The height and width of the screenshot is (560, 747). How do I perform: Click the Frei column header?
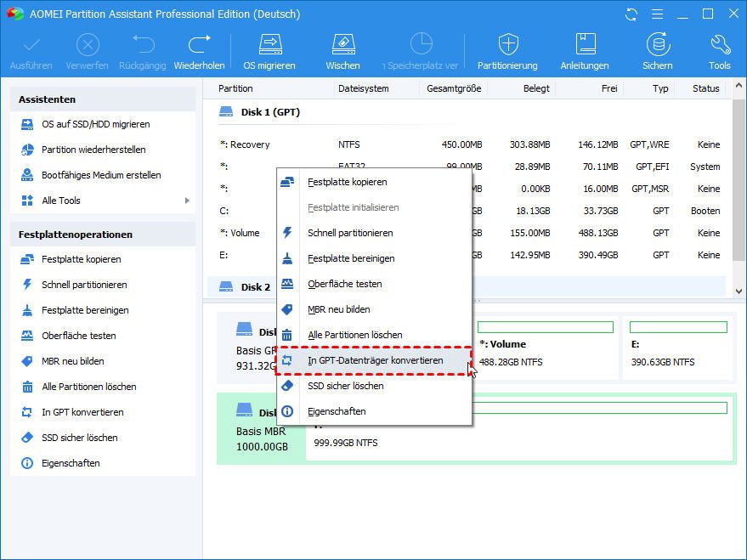(609, 88)
